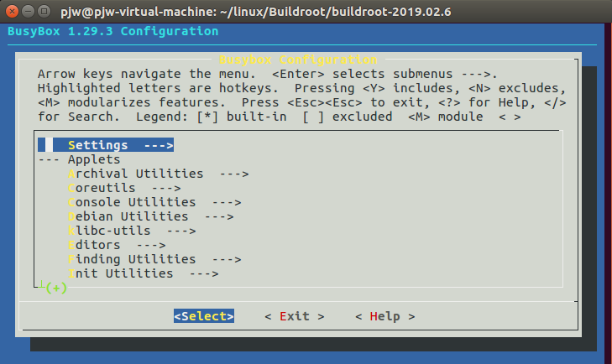
Task: Click the green (+) more-items indicator
Action: click(56, 288)
